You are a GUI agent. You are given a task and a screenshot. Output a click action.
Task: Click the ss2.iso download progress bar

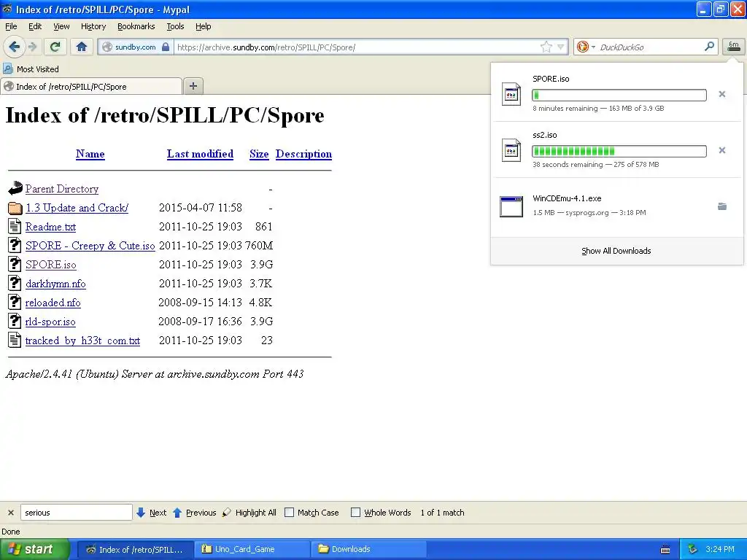(619, 151)
